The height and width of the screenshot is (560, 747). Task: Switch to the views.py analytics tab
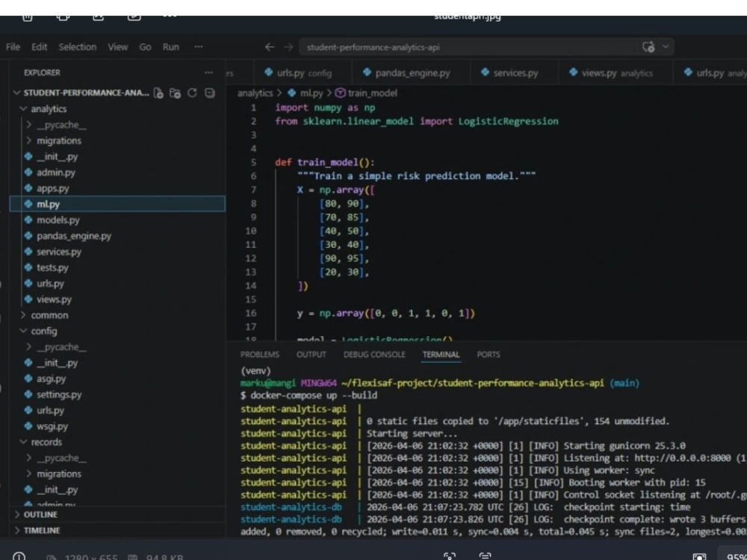(x=616, y=73)
